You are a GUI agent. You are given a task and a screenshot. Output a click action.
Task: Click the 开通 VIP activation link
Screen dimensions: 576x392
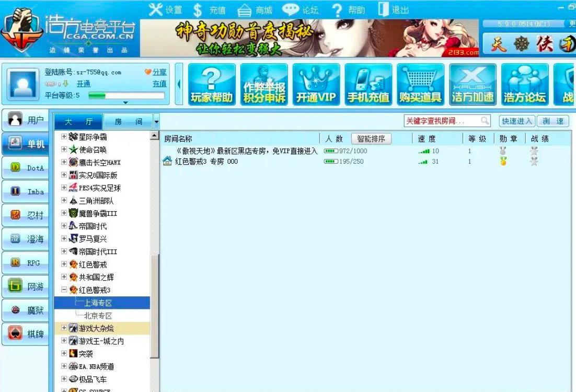click(x=84, y=84)
